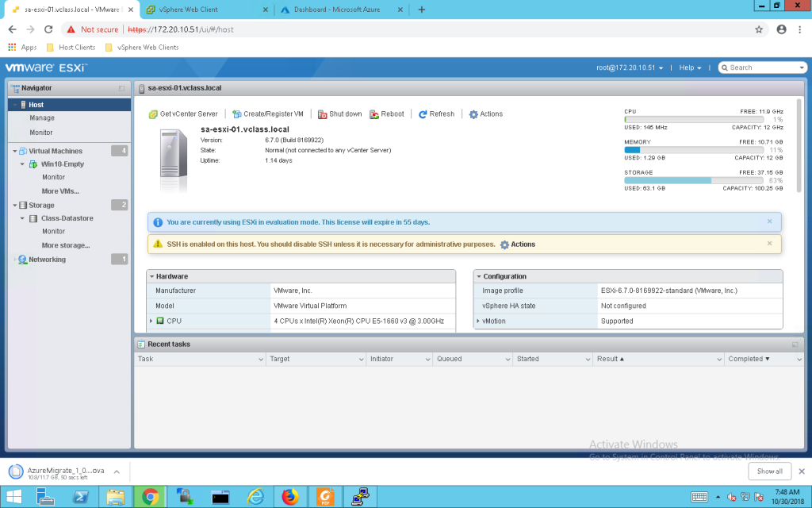Open the Chrome profile icon
Image resolution: width=812 pixels, height=508 pixels.
781,29
